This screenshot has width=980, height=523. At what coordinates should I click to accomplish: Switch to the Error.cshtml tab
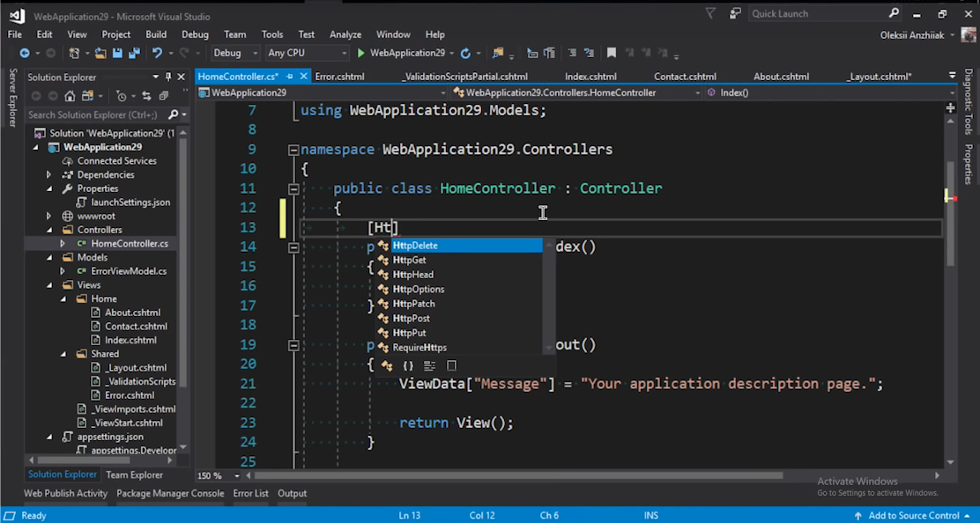(x=339, y=76)
